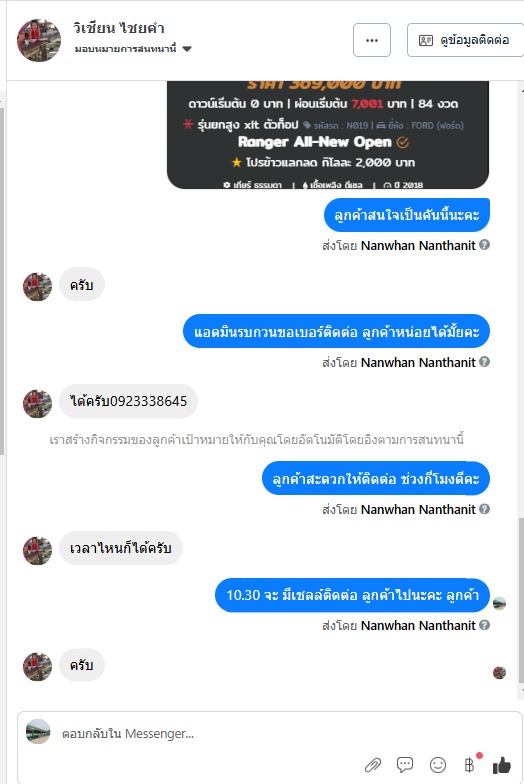
Task: Click the chat vertical scrollbar thumb
Action: pos(521,600)
